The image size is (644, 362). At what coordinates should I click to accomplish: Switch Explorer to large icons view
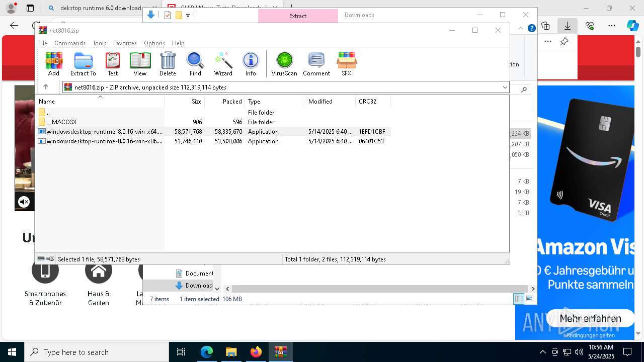pos(529,299)
